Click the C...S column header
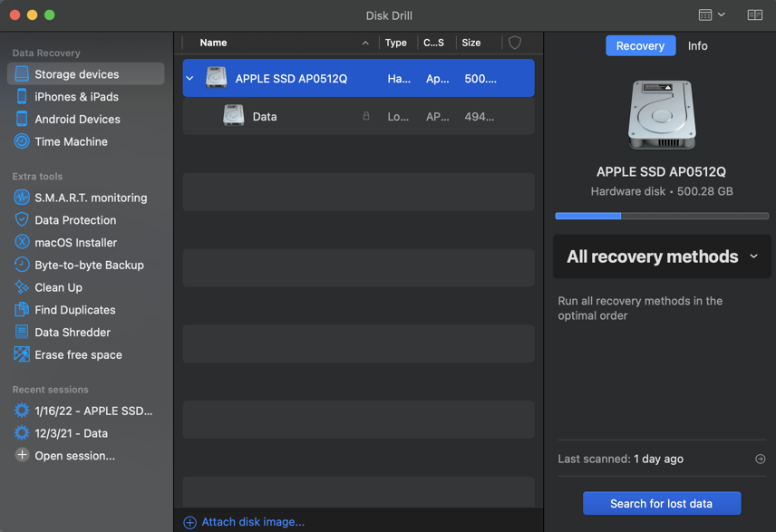The height and width of the screenshot is (532, 776). click(433, 43)
